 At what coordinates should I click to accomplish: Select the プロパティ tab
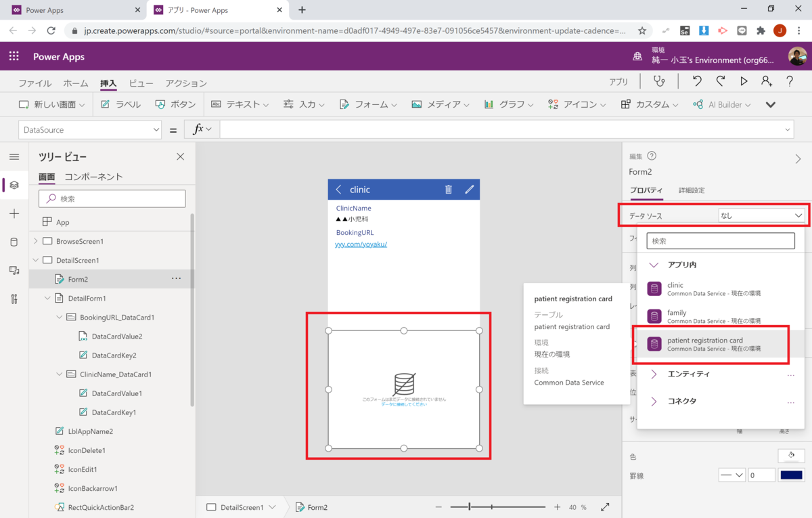click(646, 190)
